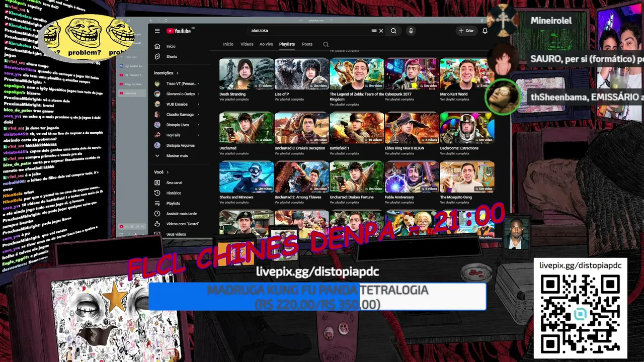Open YouTube notifications bell
The image size is (644, 362).
tap(485, 31)
